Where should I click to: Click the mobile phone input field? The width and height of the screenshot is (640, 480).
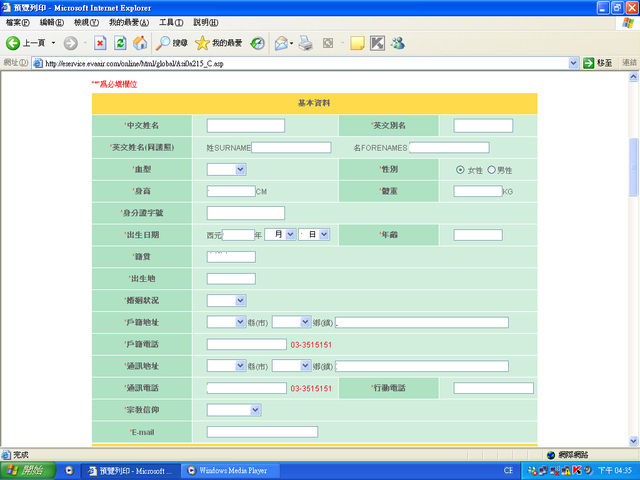click(493, 388)
